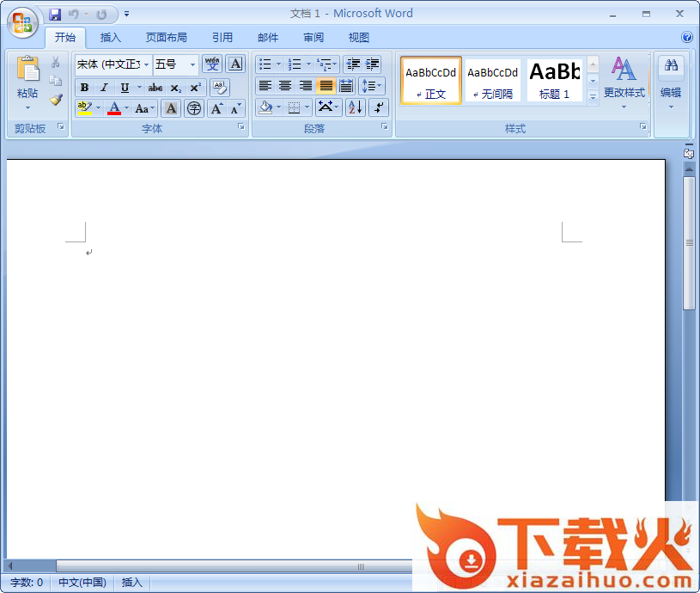Screen dimensions: 700x593
Task: Open the font size dropdown
Action: coord(192,64)
